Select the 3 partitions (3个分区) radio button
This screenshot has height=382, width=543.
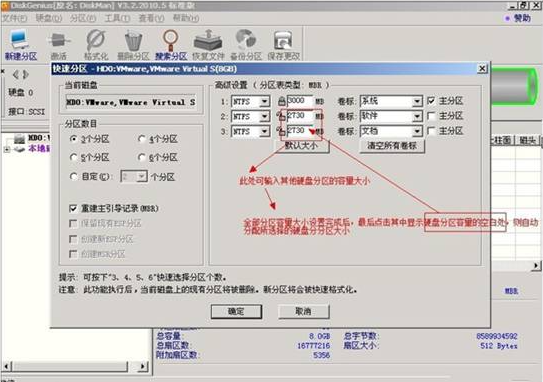[73, 139]
